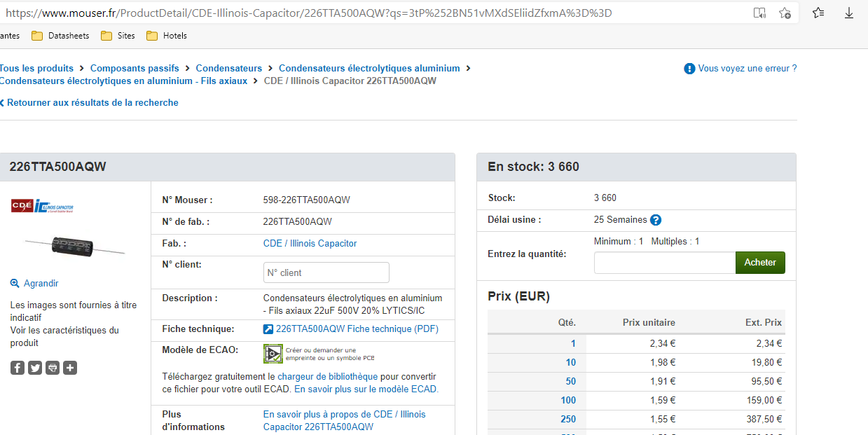Viewport: 868px width, 435px height.
Task: Open the browser downloads icon
Action: 849,13
